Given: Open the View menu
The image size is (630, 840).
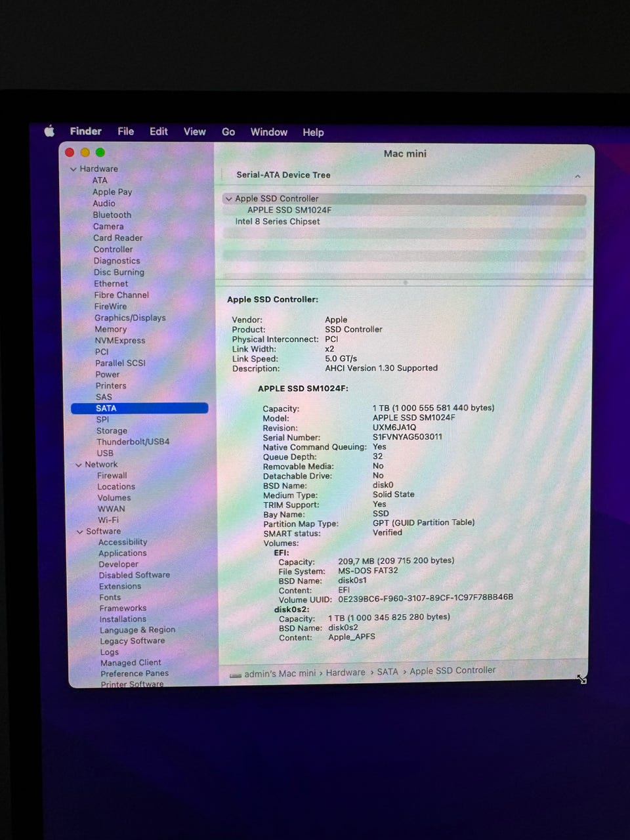Looking at the screenshot, I should (194, 131).
